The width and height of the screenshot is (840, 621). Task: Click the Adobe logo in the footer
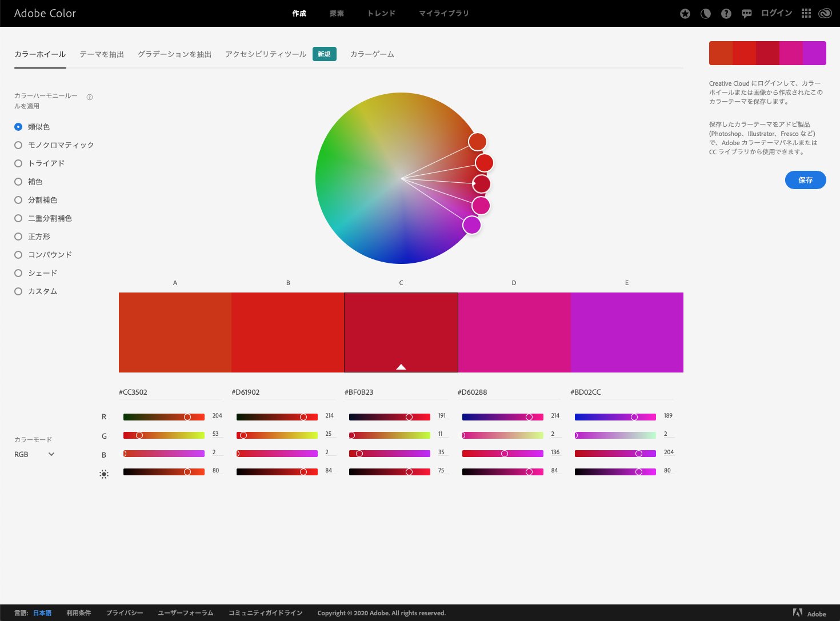(x=810, y=613)
